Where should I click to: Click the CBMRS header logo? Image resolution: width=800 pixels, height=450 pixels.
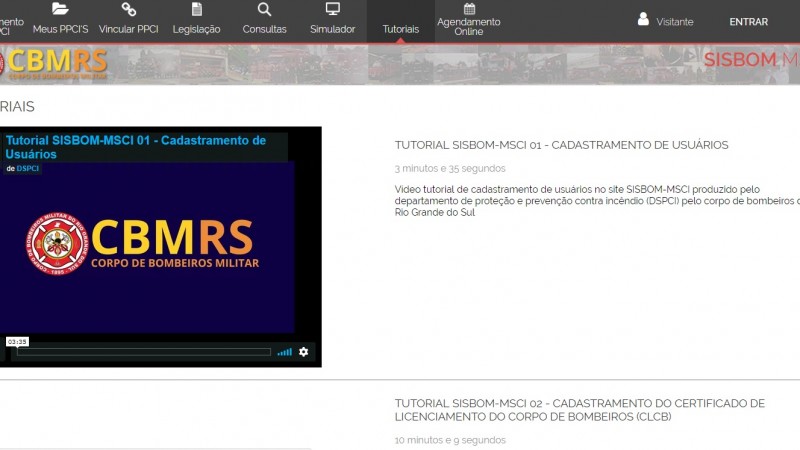tap(54, 64)
